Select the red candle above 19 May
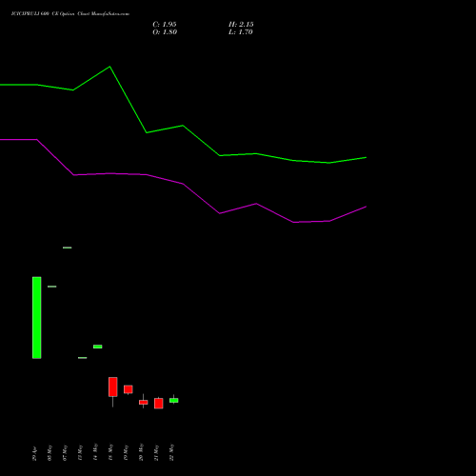The image size is (476, 476). (x=129, y=389)
